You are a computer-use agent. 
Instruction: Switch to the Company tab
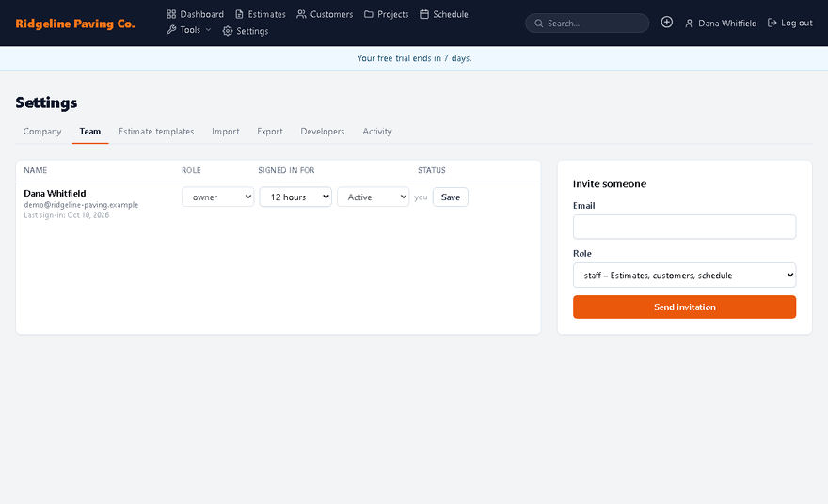tap(42, 132)
